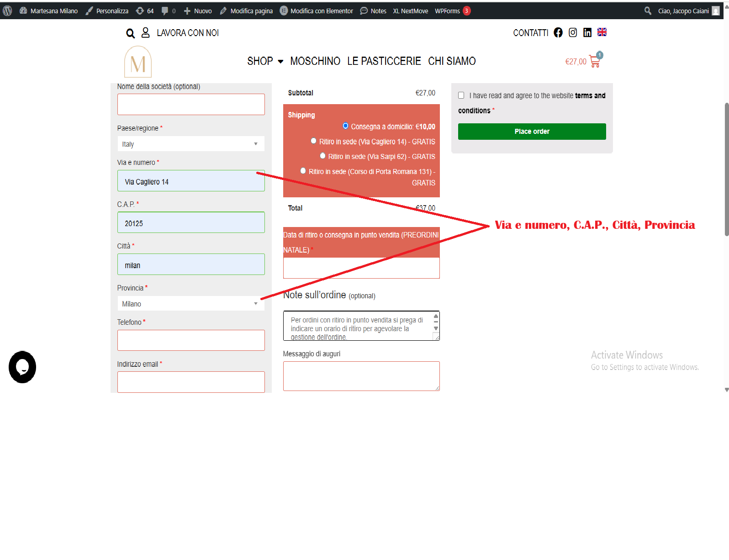The width and height of the screenshot is (729, 560).
Task: Click the Nome della società field
Action: click(191, 105)
